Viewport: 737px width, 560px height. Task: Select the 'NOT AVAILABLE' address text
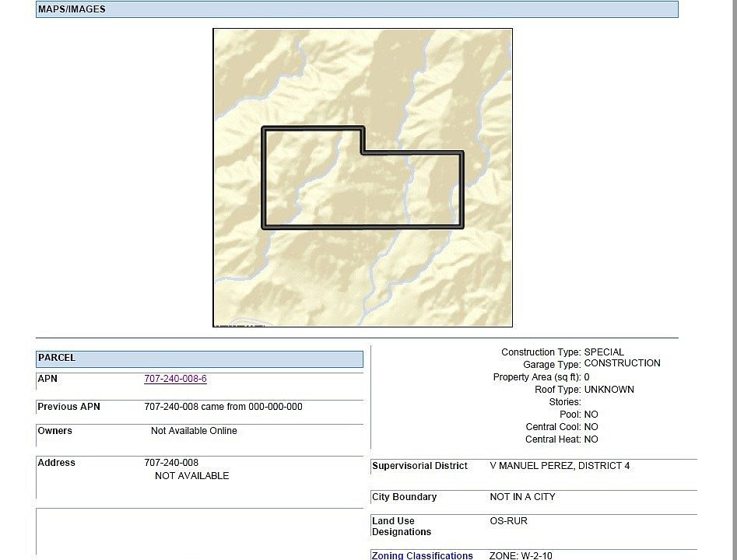click(191, 476)
